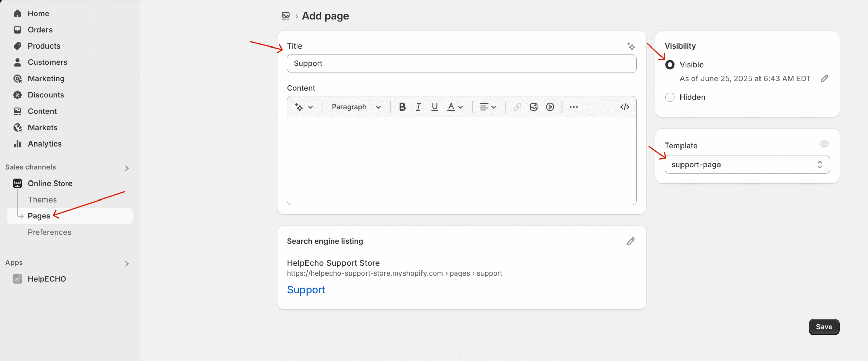The height and width of the screenshot is (361, 868).
Task: Select the Visible radio button
Action: click(670, 65)
